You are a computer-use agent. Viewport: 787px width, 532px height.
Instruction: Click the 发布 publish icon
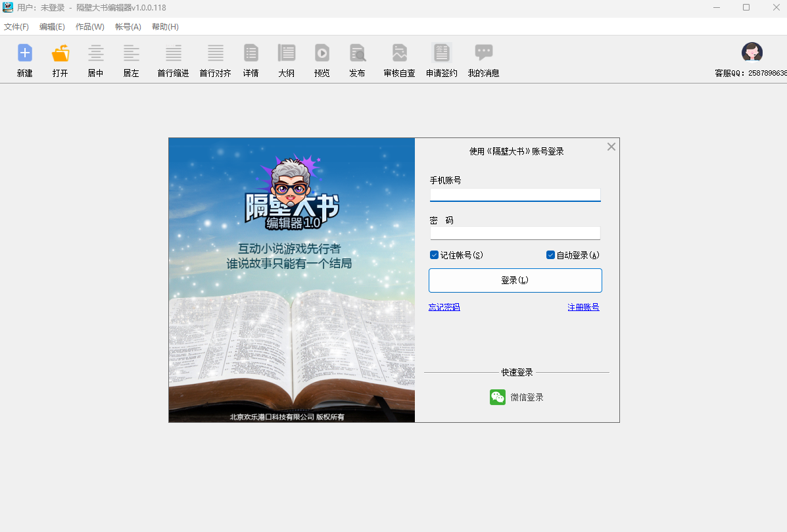(358, 53)
